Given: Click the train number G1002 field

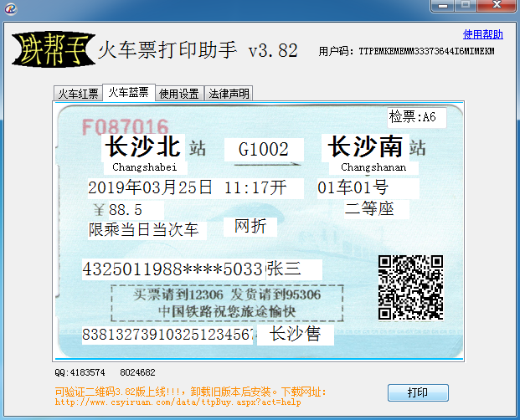Looking at the screenshot, I should [x=264, y=150].
